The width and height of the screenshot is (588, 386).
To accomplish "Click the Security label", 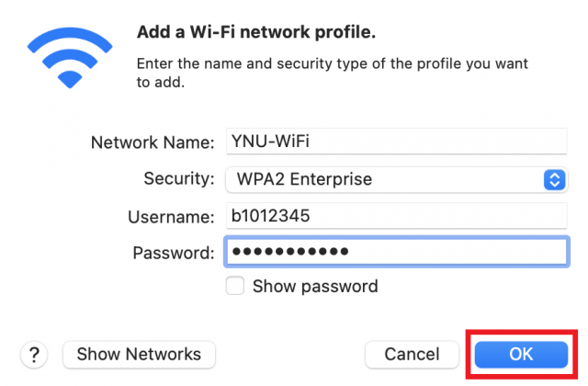I will tap(179, 178).
